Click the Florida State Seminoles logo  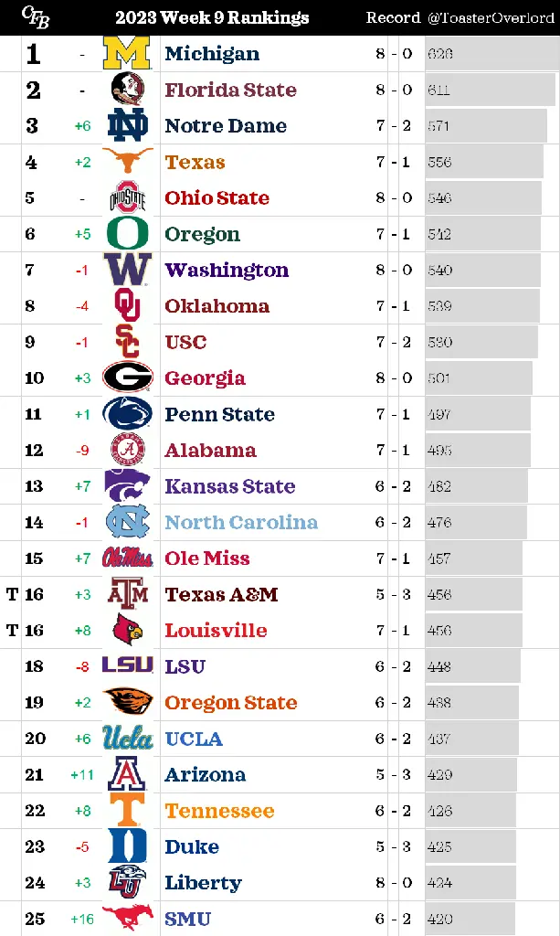(x=127, y=90)
